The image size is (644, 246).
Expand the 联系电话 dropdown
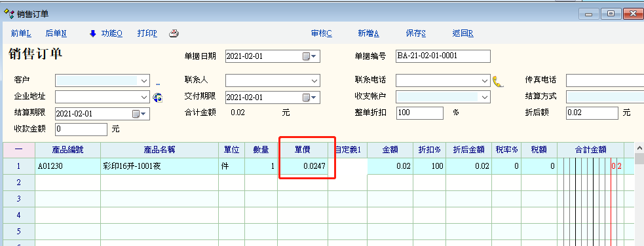tap(485, 80)
